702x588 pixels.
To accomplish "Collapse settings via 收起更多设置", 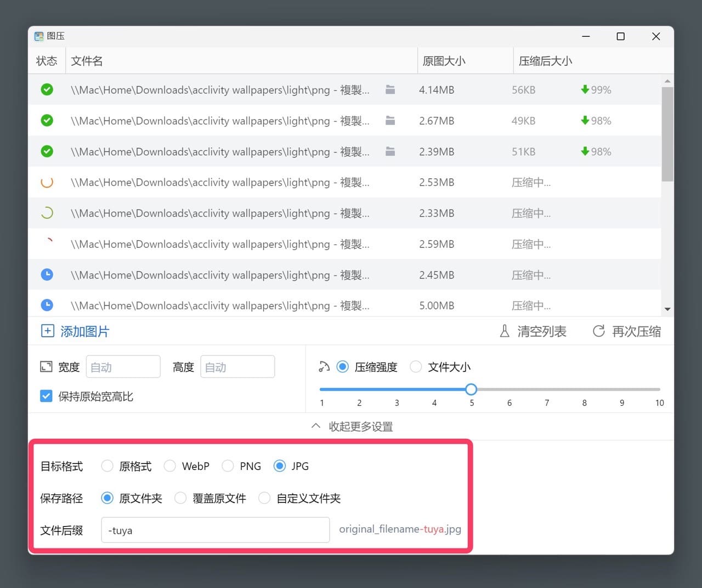I will pos(352,426).
